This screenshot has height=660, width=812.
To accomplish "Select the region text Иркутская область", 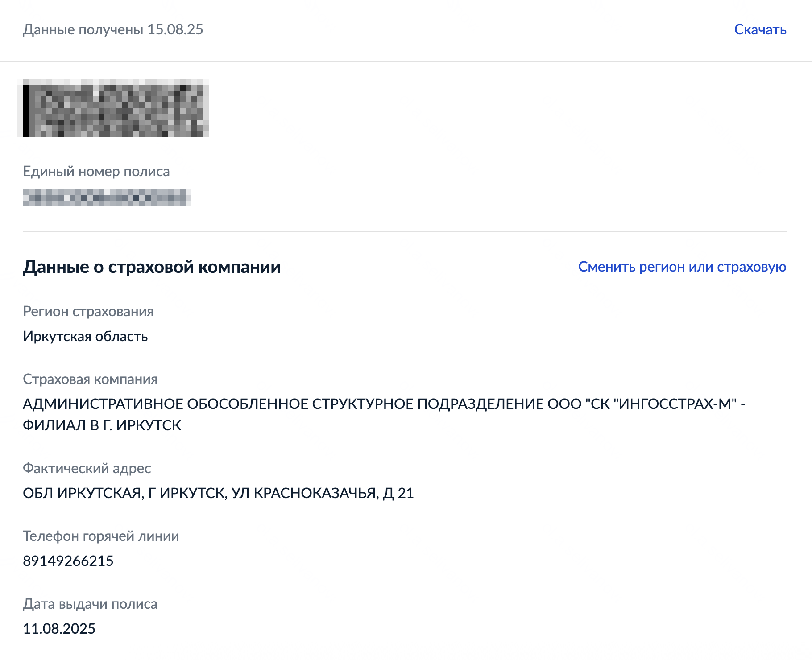I will [85, 337].
